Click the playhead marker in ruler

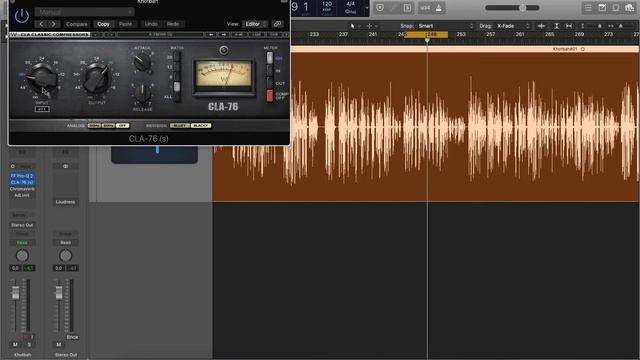pos(427,41)
